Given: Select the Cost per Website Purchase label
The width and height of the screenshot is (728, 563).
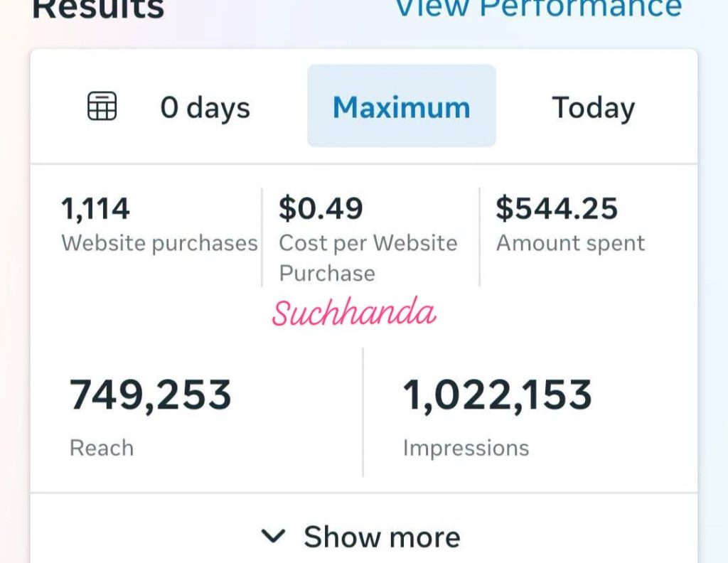Looking at the screenshot, I should click(368, 258).
